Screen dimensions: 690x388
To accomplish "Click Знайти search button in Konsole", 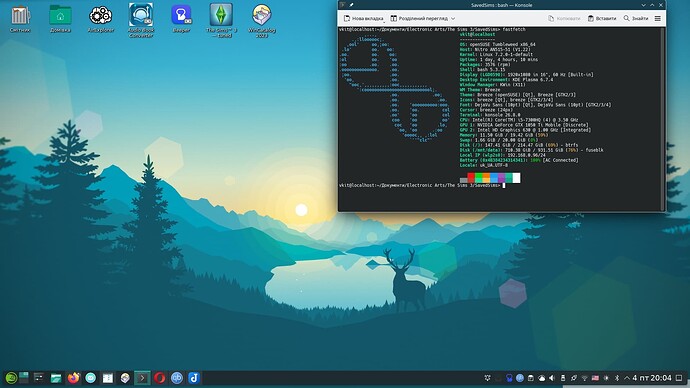I will coord(636,18).
